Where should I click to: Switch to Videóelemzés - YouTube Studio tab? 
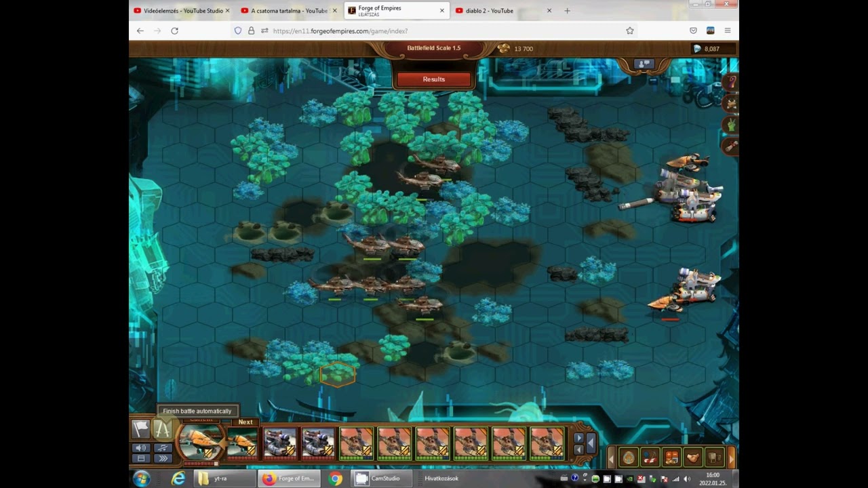coord(181,11)
